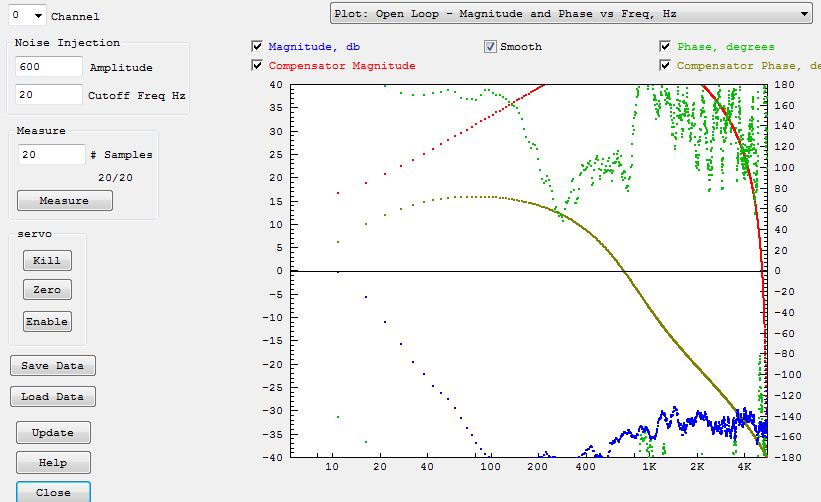Select the # Samples input box
The height and width of the screenshot is (502, 821).
point(51,155)
